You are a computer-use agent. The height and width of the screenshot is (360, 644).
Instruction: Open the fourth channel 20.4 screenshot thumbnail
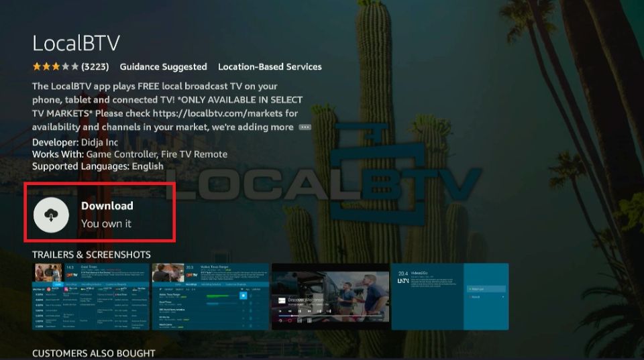(x=449, y=296)
